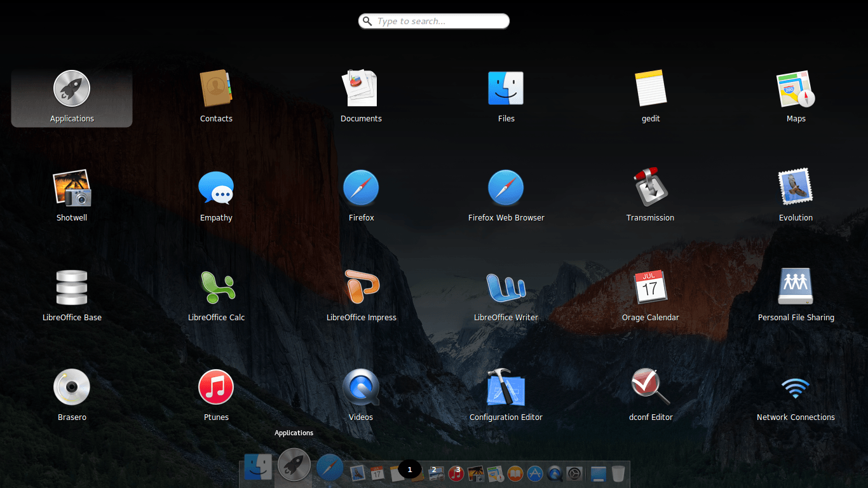Open the Maps app in the grid
The image size is (868, 488).
coord(796,97)
